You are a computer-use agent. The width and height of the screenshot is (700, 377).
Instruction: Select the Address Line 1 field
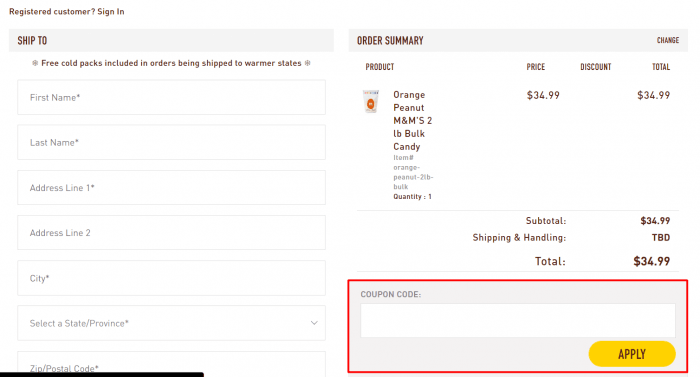(171, 188)
